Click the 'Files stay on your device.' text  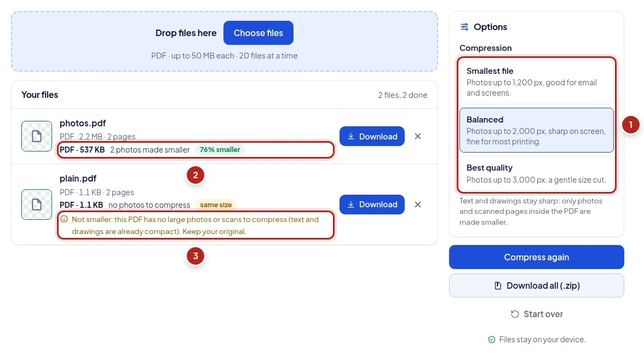[543, 340]
